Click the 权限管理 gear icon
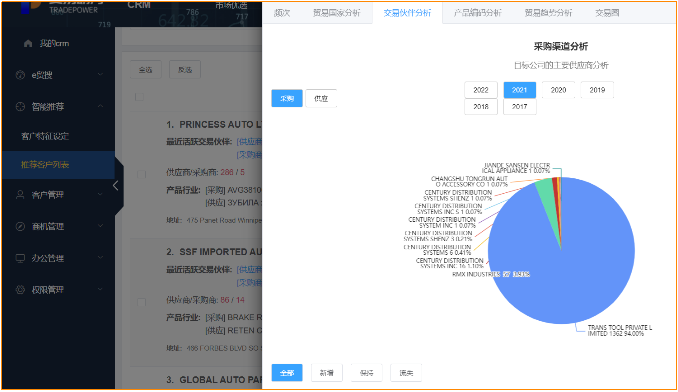 click(x=20, y=290)
